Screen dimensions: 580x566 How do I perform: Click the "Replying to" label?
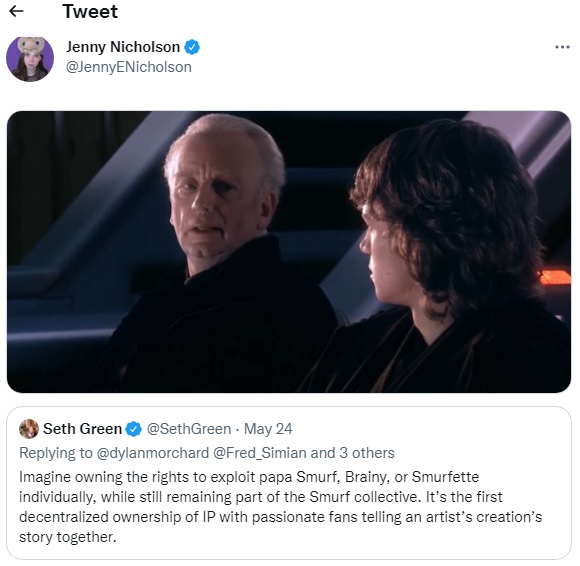click(56, 453)
